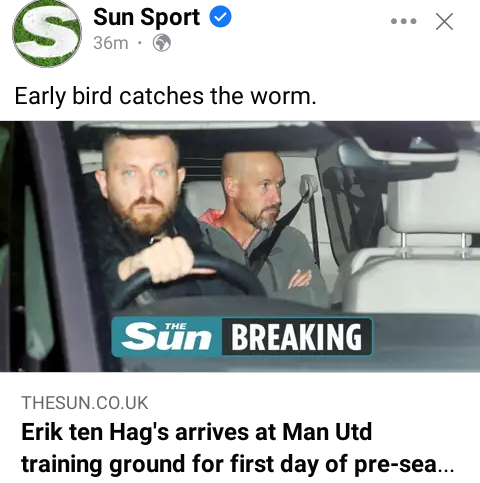Click the 'Early bird catches the worm.' caption

click(165, 96)
